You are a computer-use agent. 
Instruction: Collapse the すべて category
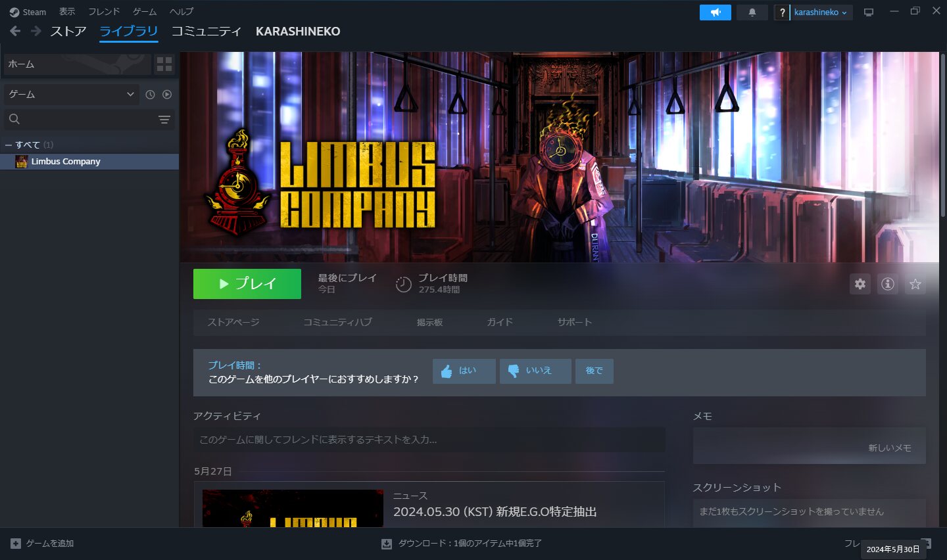coord(9,145)
